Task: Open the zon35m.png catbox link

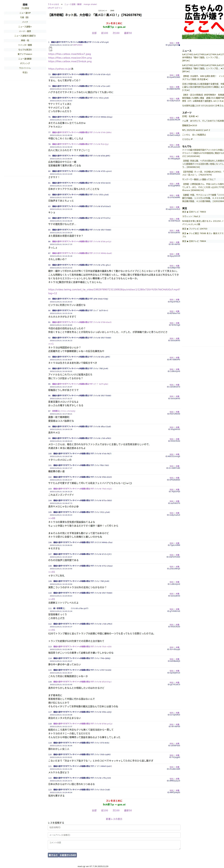Action: point(70,58)
